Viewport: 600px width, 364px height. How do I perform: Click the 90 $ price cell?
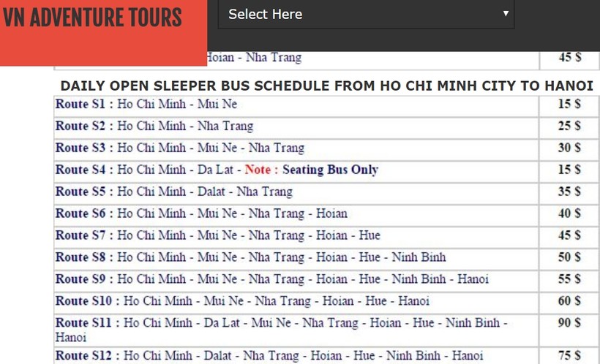[569, 330]
